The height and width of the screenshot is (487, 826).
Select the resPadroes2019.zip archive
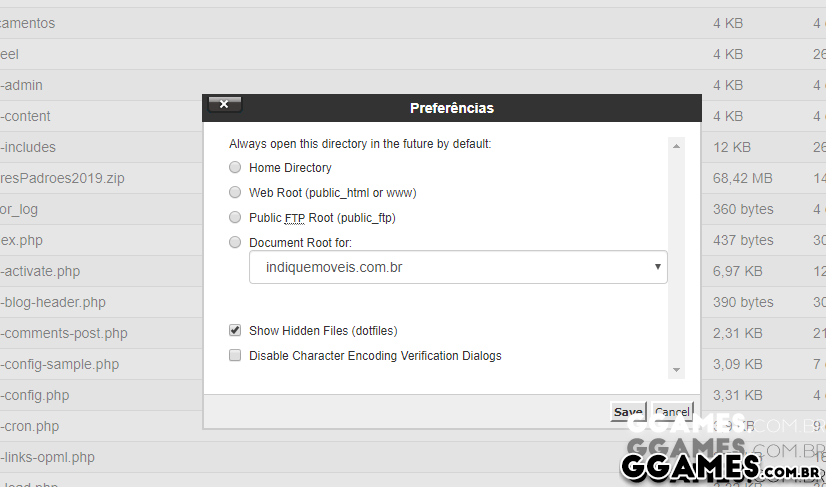click(x=62, y=178)
